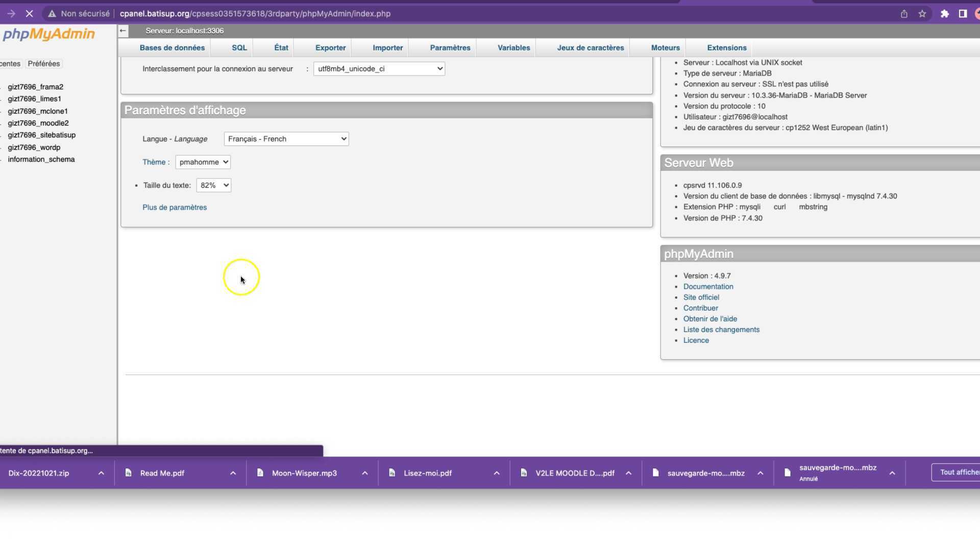Open the Thème dropdown
The image size is (980, 551).
tap(203, 162)
